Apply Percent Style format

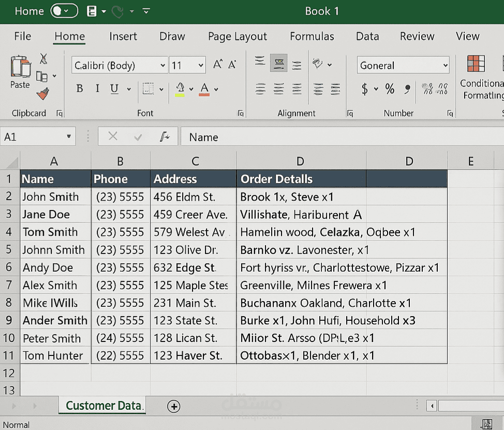390,88
